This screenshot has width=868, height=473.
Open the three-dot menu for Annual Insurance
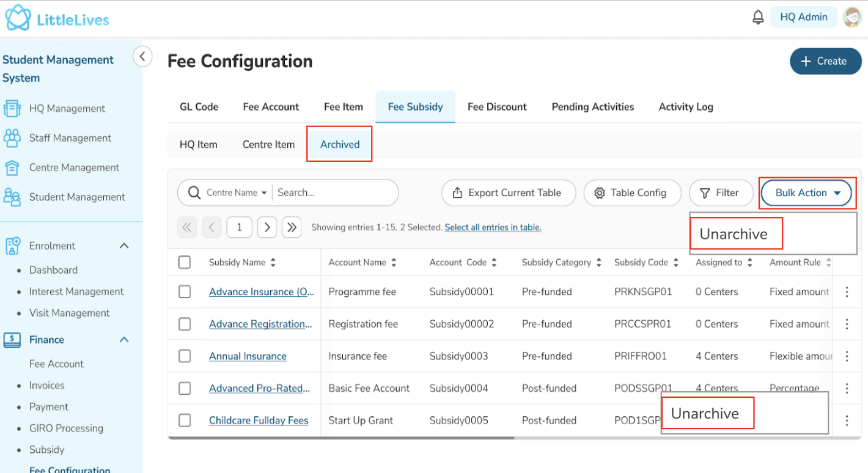847,356
